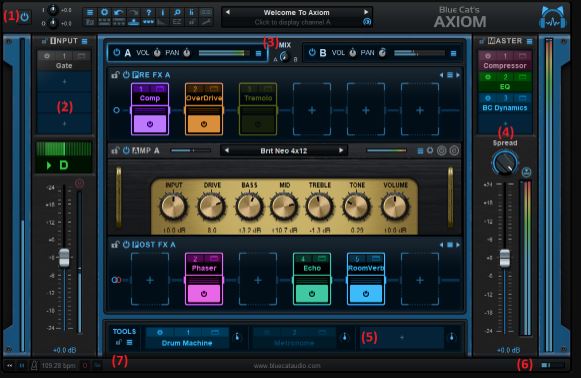Open the Master section menu icon
This screenshot has width=581, height=378.
529,41
